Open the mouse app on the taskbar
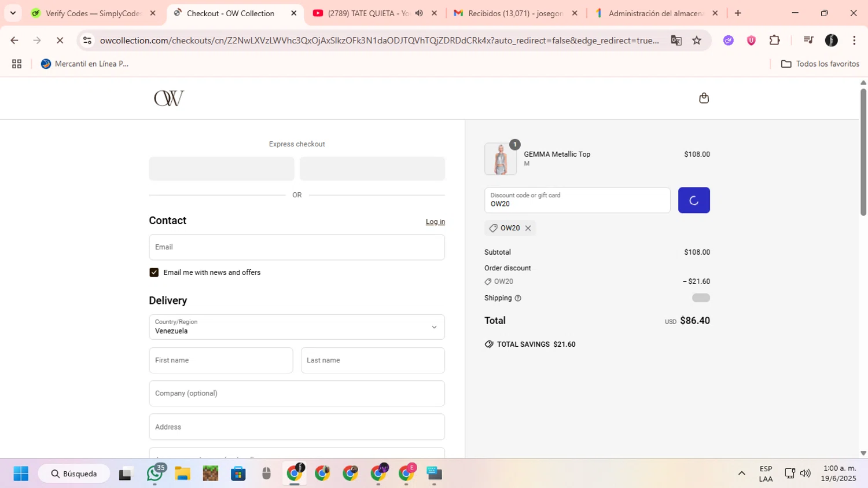The height and width of the screenshot is (488, 868). (x=266, y=474)
